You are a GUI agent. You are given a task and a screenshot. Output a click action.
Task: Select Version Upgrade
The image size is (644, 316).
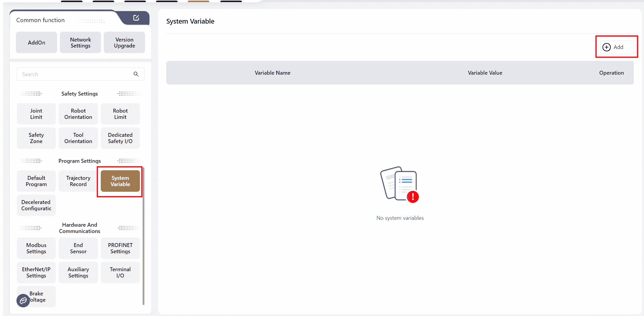coord(124,43)
